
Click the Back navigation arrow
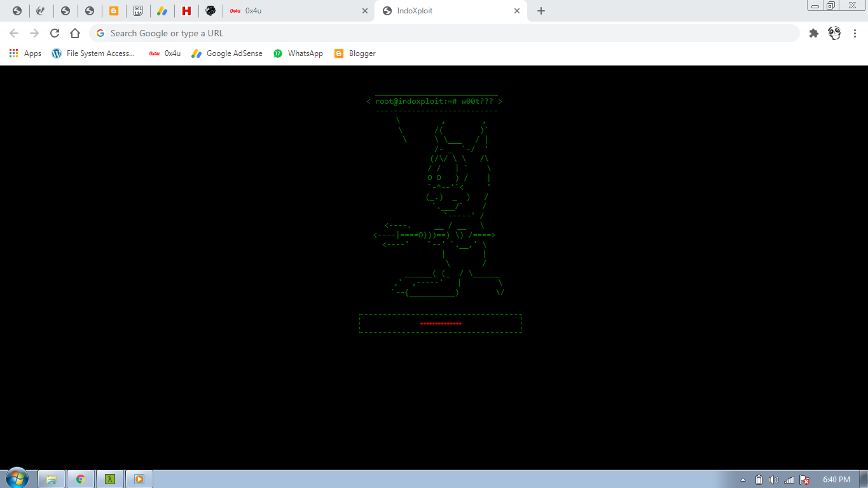point(13,32)
